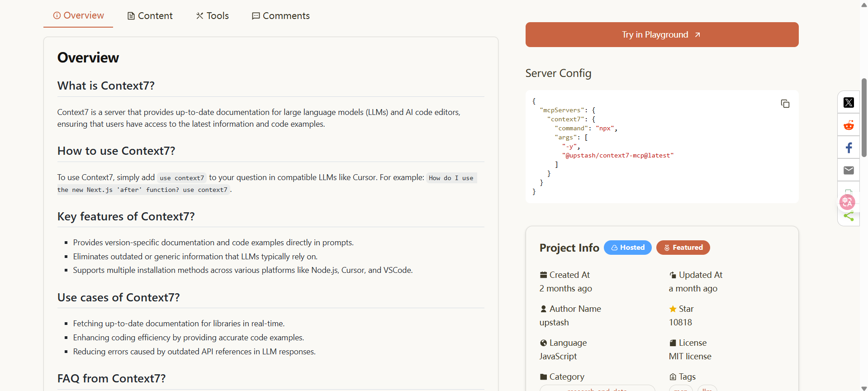Click the green share icon
The width and height of the screenshot is (868, 391).
coord(849,216)
